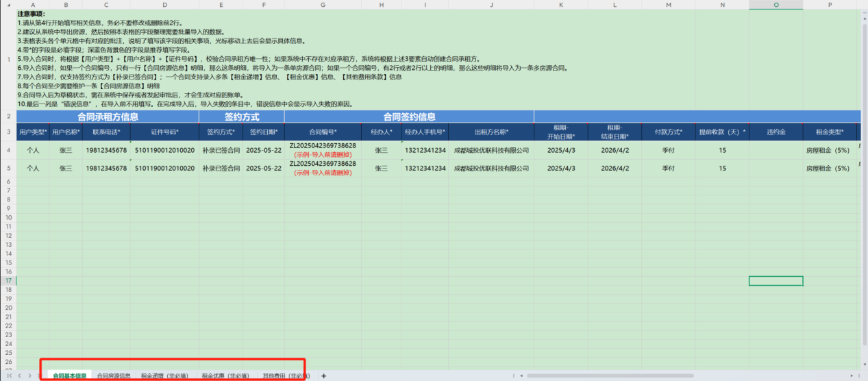Click the select-all corner of the grid
Screen dimensions: 868x381
(8, 5)
